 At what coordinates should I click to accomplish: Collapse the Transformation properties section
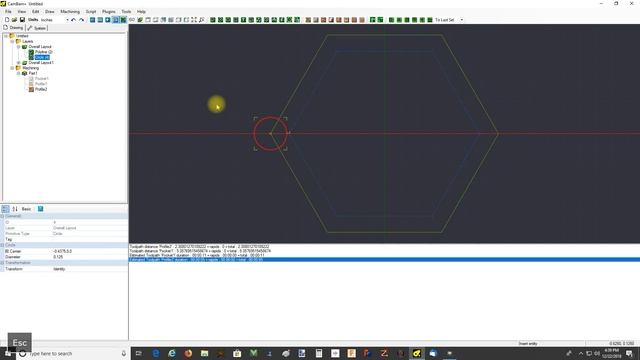click(x=2, y=263)
